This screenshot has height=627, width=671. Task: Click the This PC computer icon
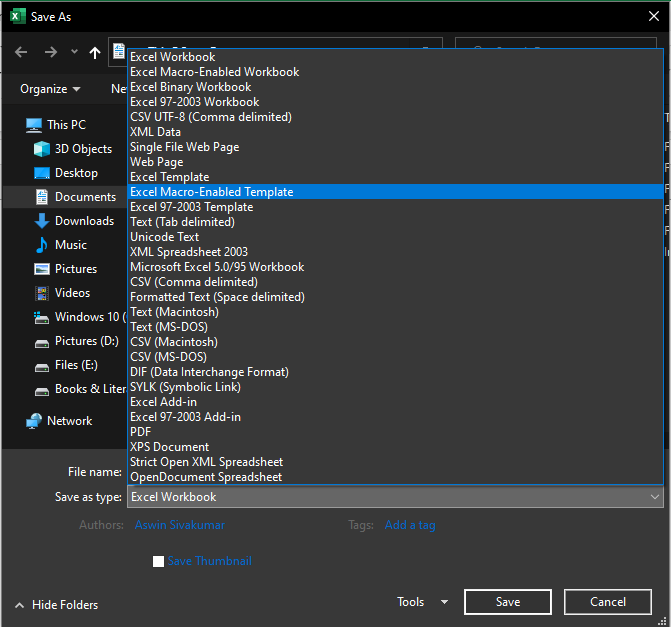(34, 125)
